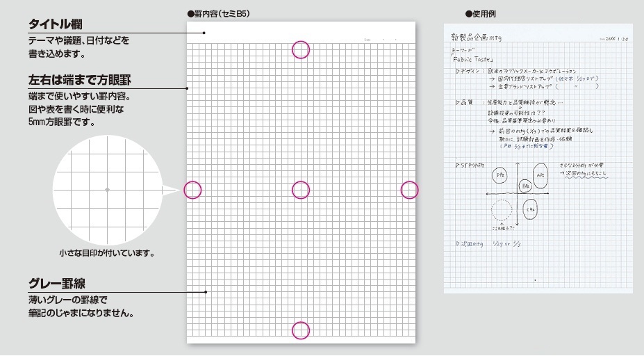
Task: Click the magenta circle on the sheet's bottom edge
Action: coord(301,330)
